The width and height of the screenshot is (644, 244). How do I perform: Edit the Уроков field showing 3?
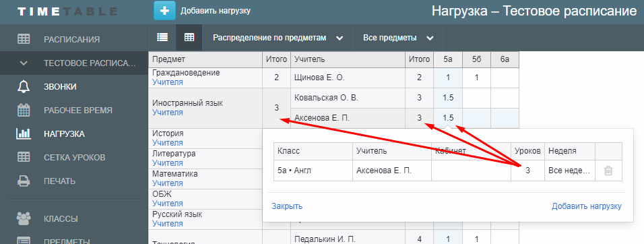pos(527,171)
